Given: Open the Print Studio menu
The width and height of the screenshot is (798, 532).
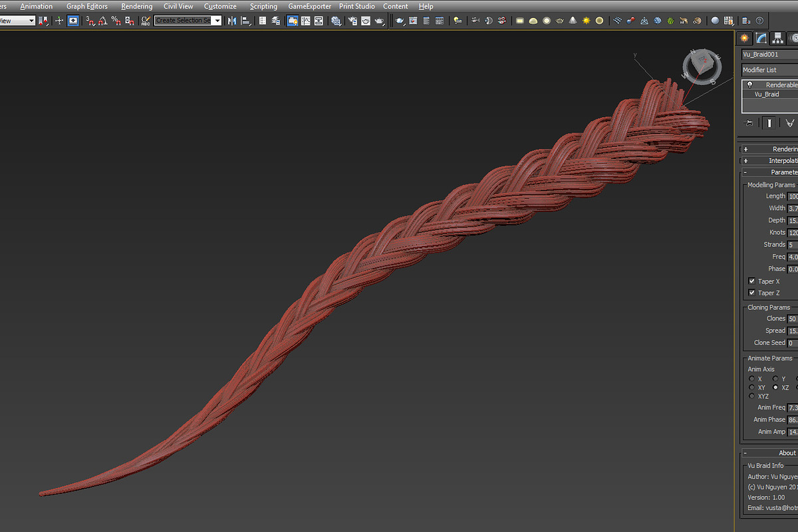Looking at the screenshot, I should tap(357, 6).
